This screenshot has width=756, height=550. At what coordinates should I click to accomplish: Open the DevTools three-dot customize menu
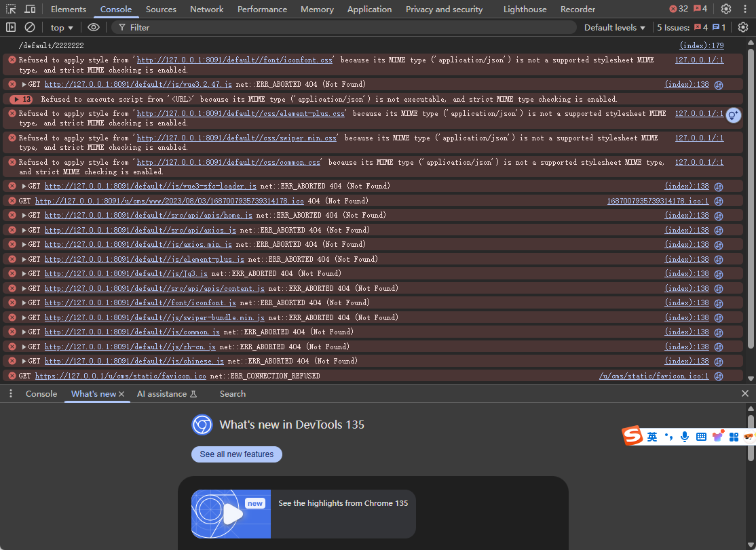(x=745, y=9)
